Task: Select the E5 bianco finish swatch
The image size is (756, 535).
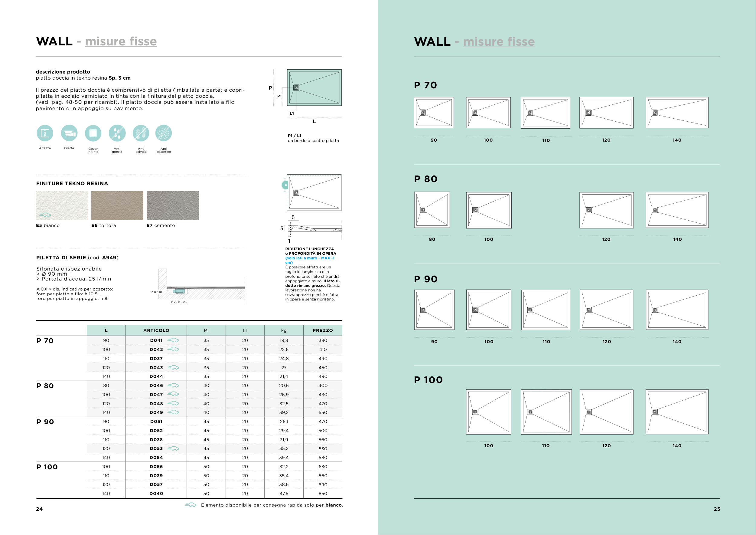Action: pos(62,206)
